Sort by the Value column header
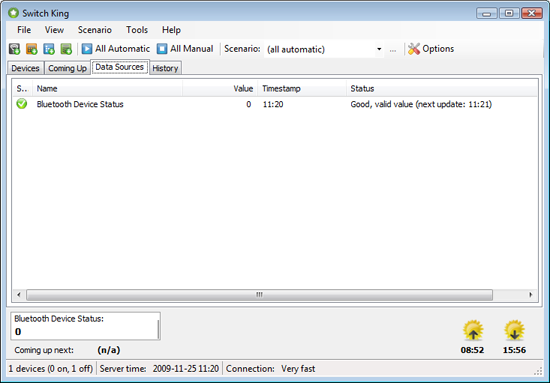 [220, 88]
